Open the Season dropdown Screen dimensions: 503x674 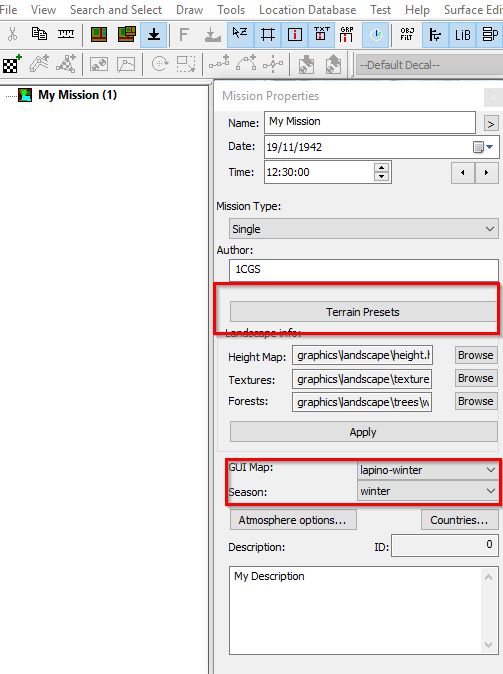click(428, 491)
